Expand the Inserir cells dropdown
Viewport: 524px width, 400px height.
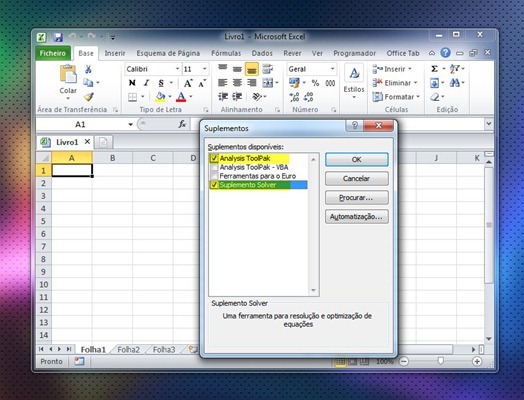coord(410,69)
